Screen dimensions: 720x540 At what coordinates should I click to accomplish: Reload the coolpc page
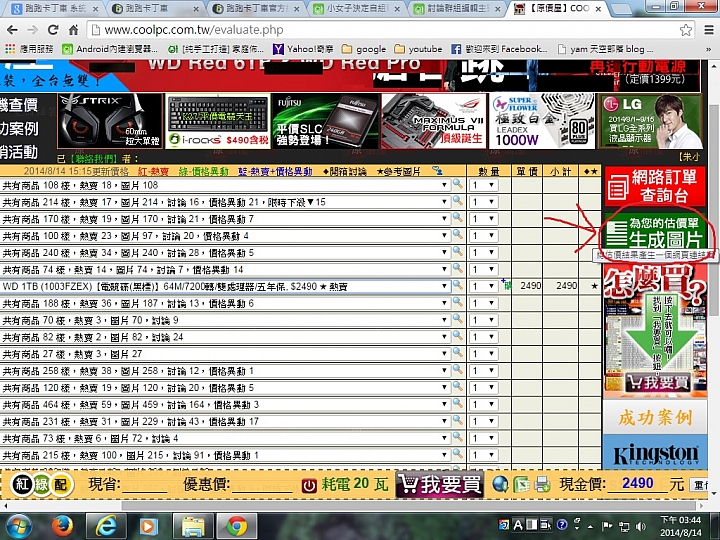53,30
